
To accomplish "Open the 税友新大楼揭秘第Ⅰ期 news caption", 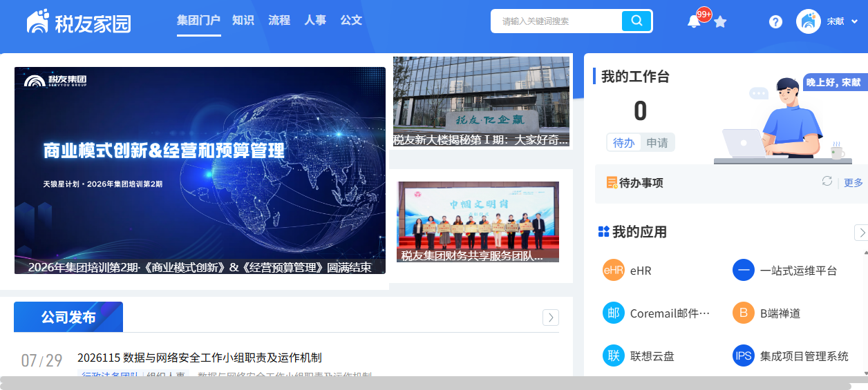I will [481, 140].
